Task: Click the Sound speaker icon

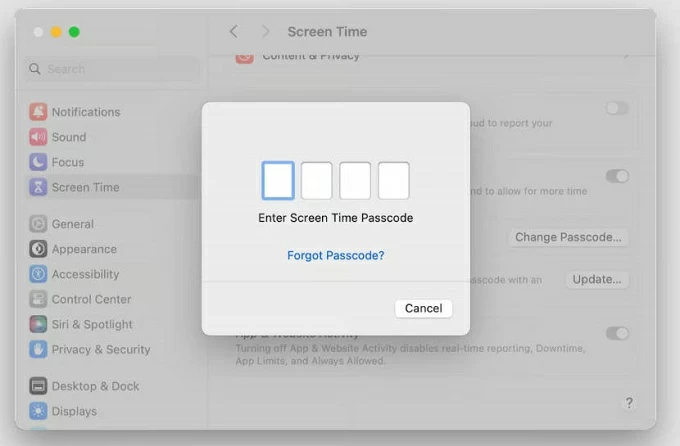Action: tap(38, 137)
